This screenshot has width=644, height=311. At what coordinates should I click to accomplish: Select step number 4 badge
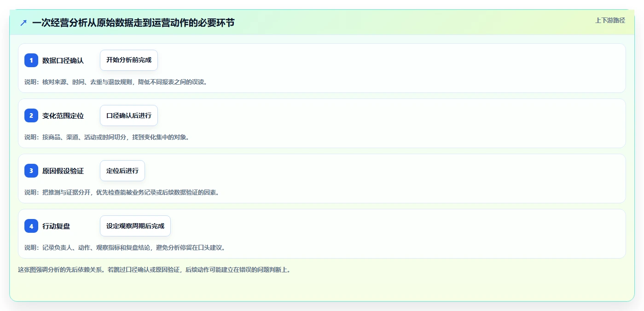point(31,226)
